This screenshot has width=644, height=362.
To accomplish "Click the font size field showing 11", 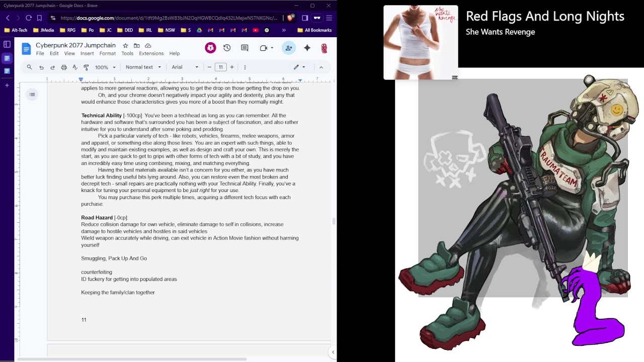I will pos(220,67).
